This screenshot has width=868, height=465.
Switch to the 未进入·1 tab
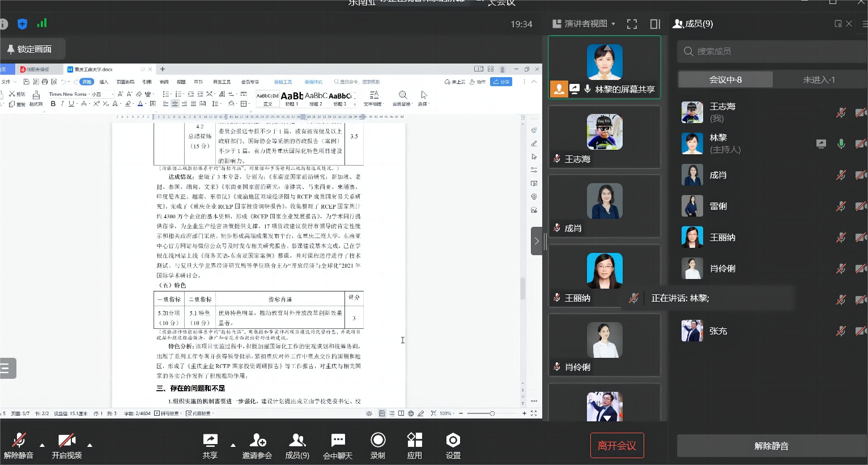click(x=819, y=80)
